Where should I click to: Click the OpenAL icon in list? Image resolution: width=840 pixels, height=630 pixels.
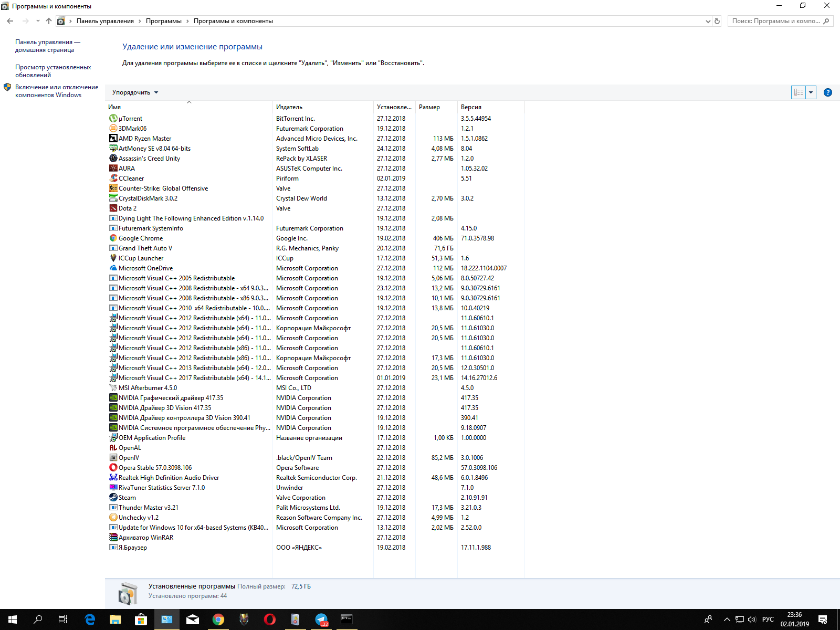click(113, 448)
